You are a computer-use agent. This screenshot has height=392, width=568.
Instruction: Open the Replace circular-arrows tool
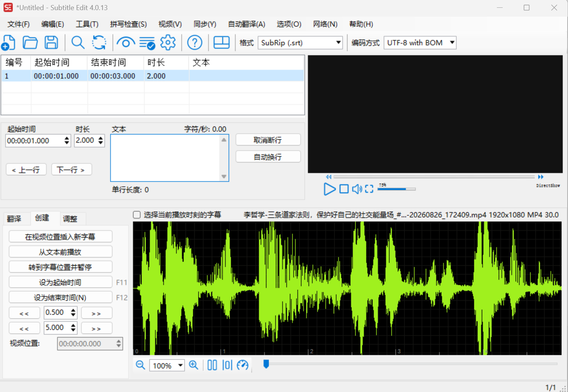[x=99, y=42]
